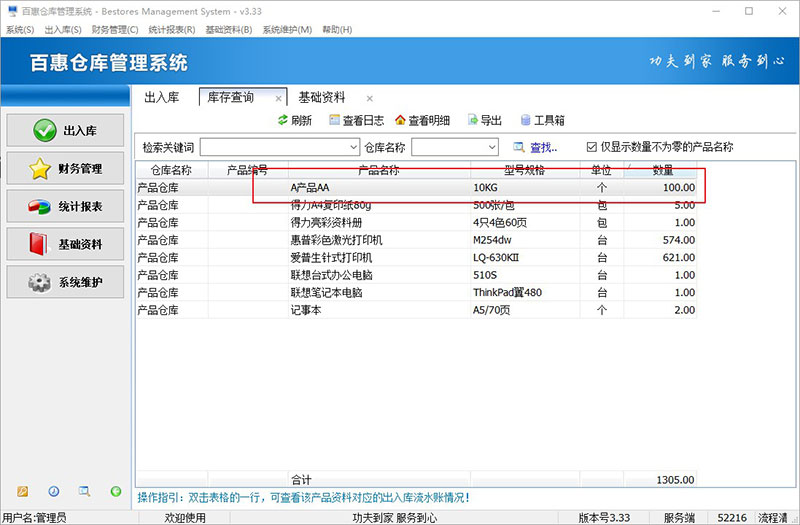Select the 爱普生针式打印机 row
Screen dimensions: 800x525
(x=416, y=258)
